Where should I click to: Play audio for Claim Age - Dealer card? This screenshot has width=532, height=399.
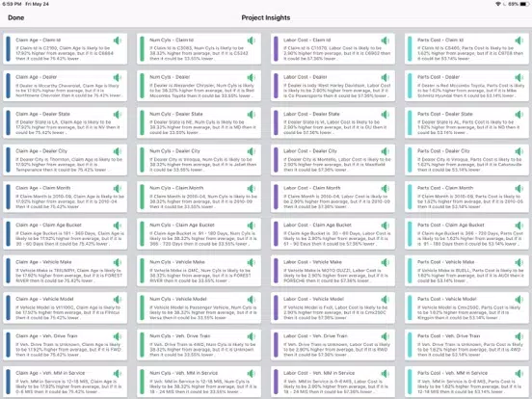tap(118, 78)
